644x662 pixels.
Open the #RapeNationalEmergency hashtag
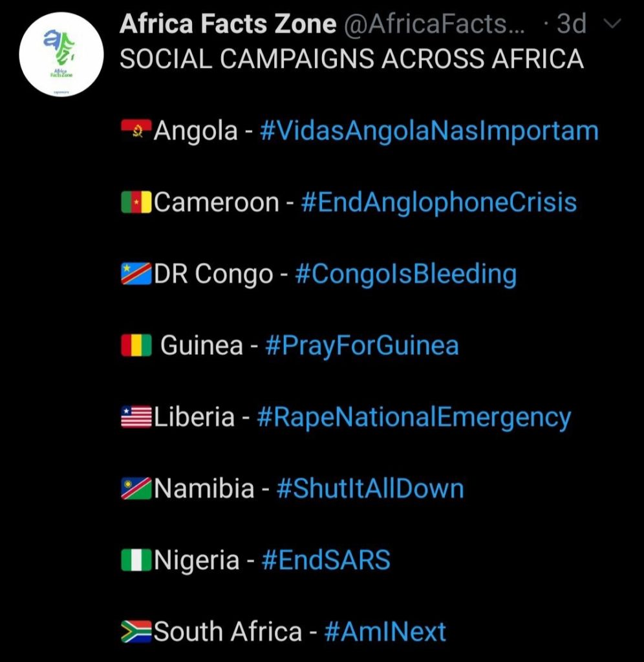click(414, 416)
